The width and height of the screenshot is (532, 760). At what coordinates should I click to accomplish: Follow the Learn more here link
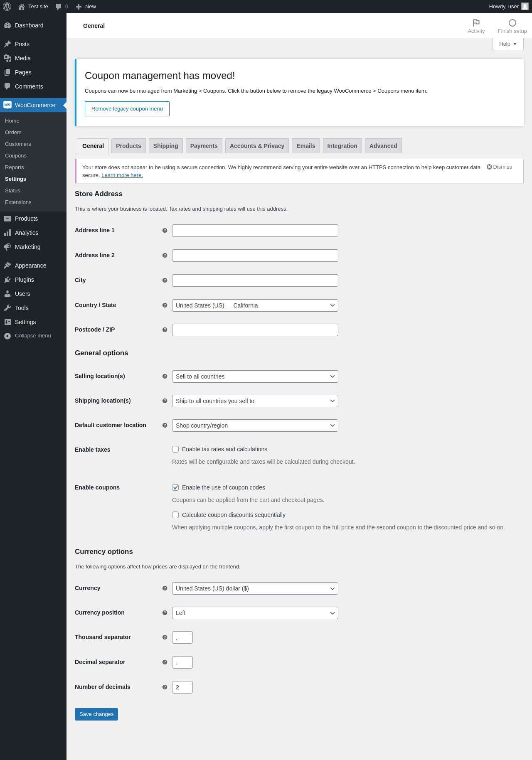tap(122, 175)
